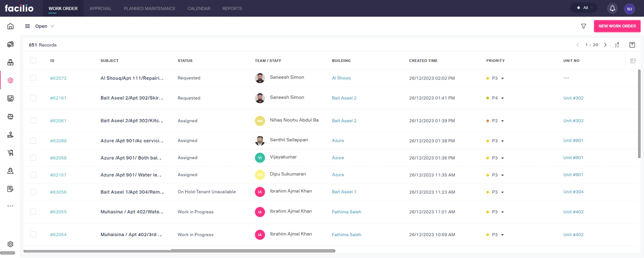Image resolution: width=644 pixels, height=258 pixels.
Task: Switch to Planned Maintenance tab
Action: click(x=149, y=8)
